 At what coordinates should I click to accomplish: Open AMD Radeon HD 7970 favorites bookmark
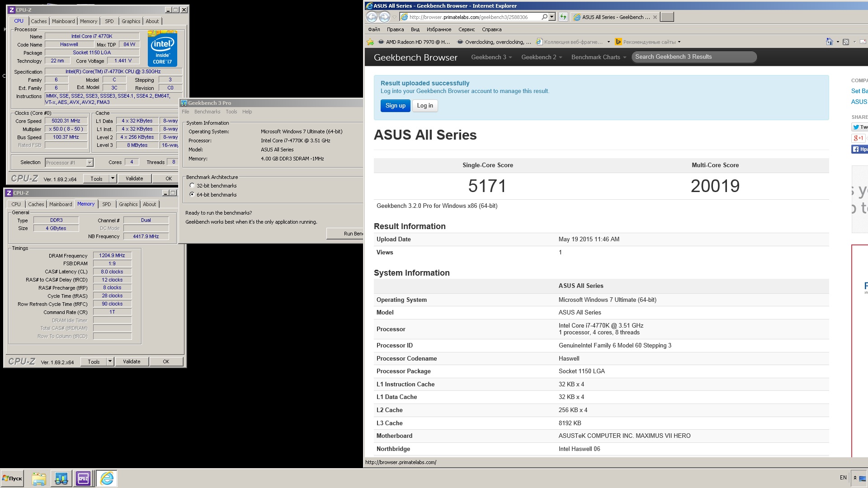click(414, 42)
